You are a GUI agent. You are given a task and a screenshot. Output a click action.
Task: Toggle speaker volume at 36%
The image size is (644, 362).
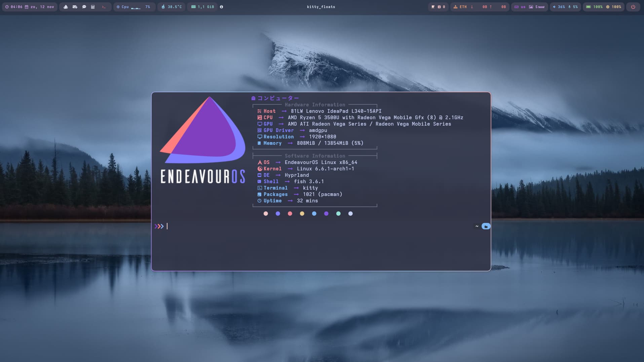(x=559, y=7)
